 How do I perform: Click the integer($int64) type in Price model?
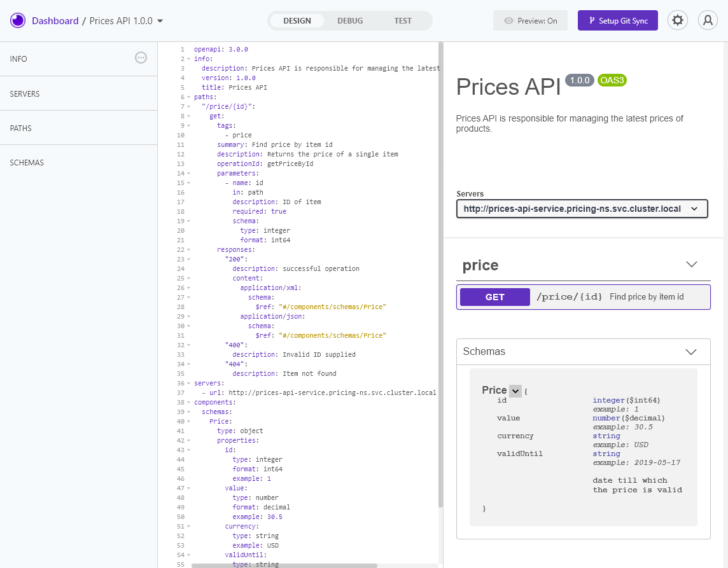click(626, 401)
